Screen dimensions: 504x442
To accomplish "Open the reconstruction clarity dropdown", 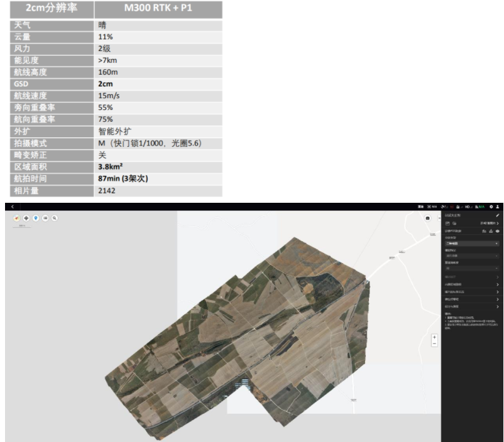I will pos(471,268).
